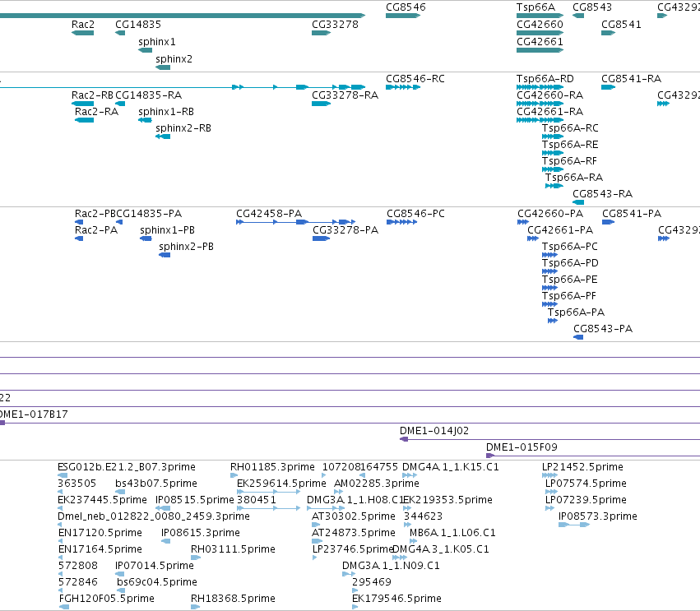Click the "Rac2-RA" transcript

tap(96, 112)
